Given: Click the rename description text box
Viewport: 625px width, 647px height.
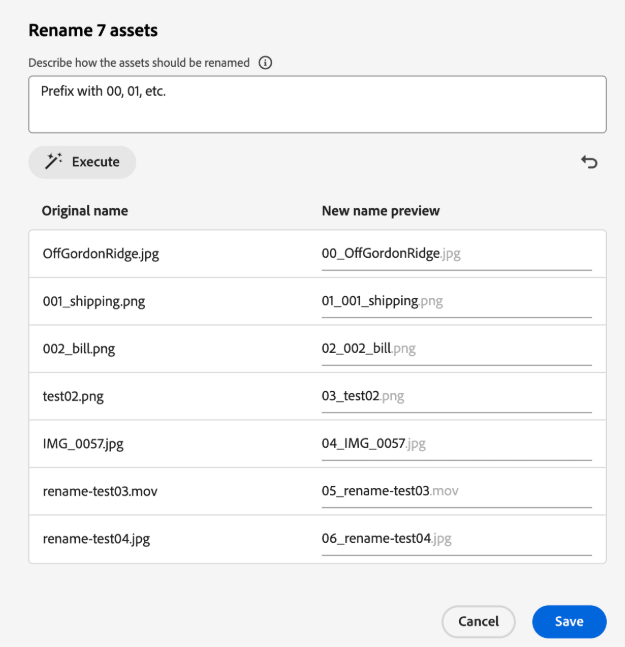Looking at the screenshot, I should pyautogui.click(x=317, y=104).
